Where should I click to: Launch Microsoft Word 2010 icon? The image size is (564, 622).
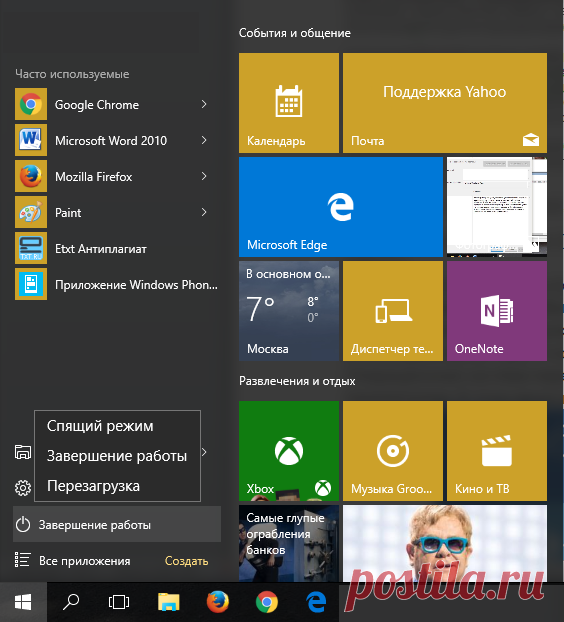(x=31, y=140)
